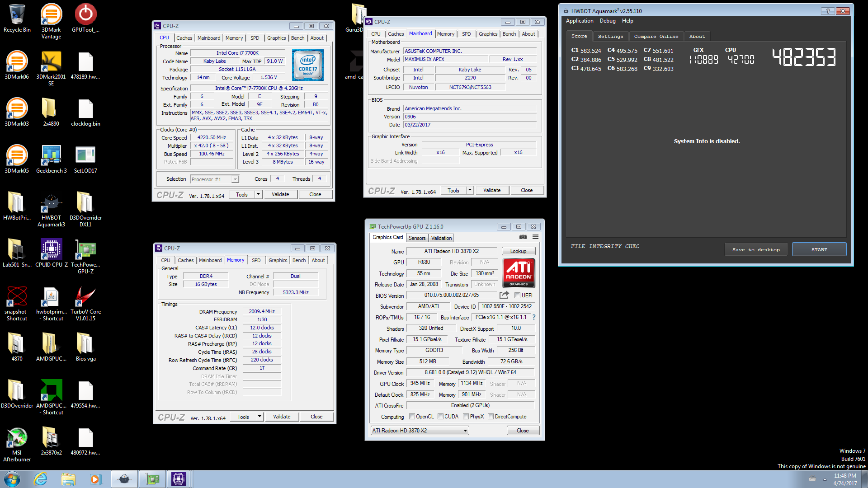Click the GPU-Z screenshot camera icon

(523, 237)
